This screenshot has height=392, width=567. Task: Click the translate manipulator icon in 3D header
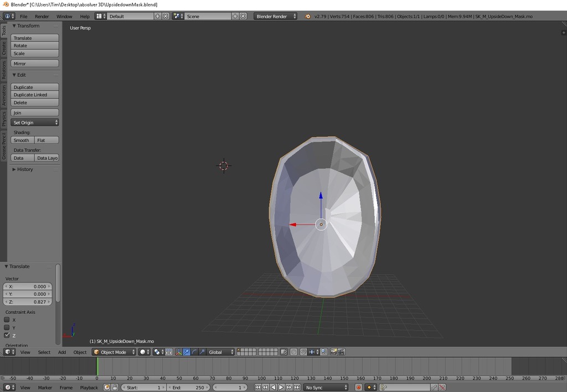pyautogui.click(x=187, y=352)
